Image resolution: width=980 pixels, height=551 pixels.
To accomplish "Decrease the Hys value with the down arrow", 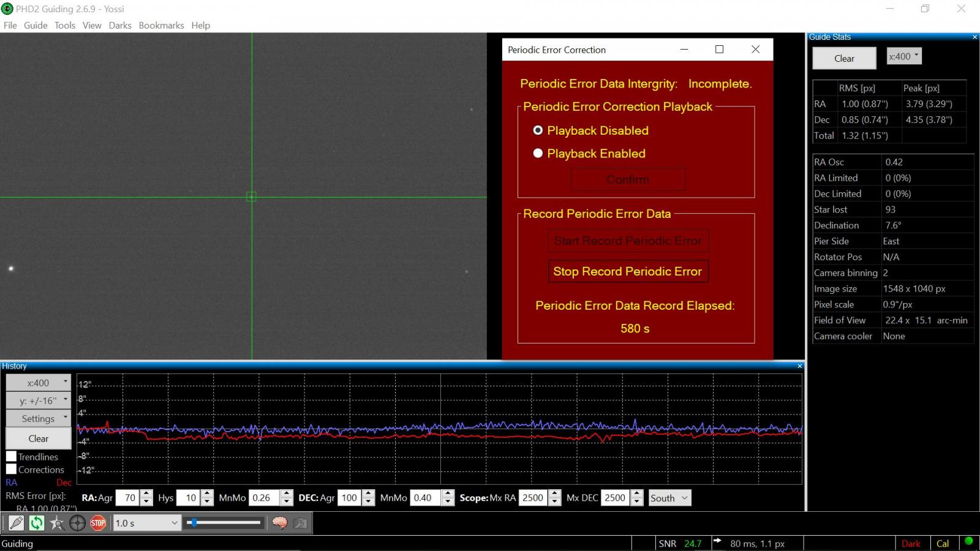I will [x=207, y=502].
